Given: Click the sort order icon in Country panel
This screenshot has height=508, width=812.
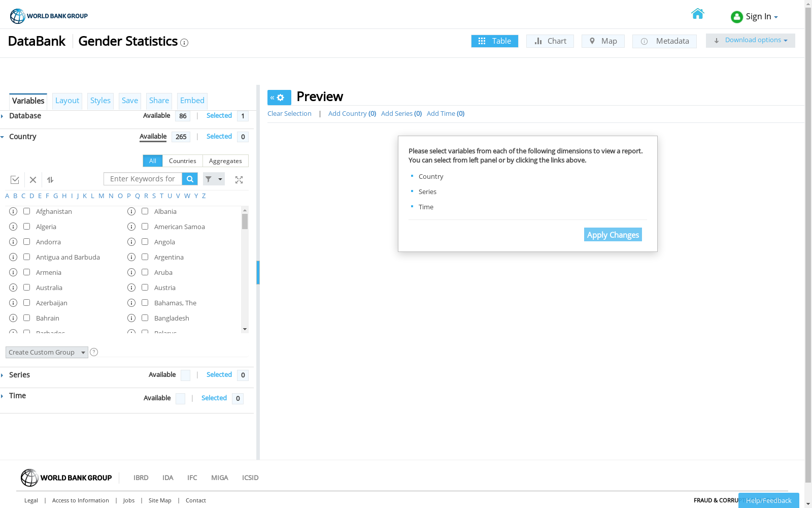Looking at the screenshot, I should 50,180.
